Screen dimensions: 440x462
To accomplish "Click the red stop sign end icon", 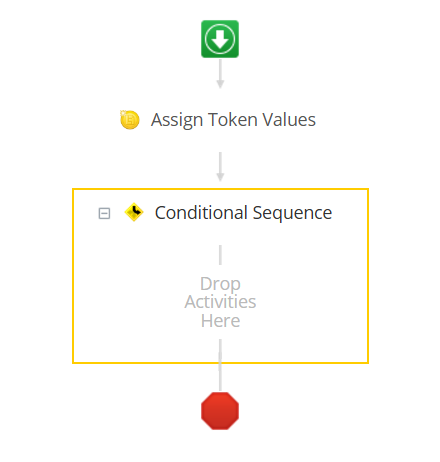I will tap(220, 411).
